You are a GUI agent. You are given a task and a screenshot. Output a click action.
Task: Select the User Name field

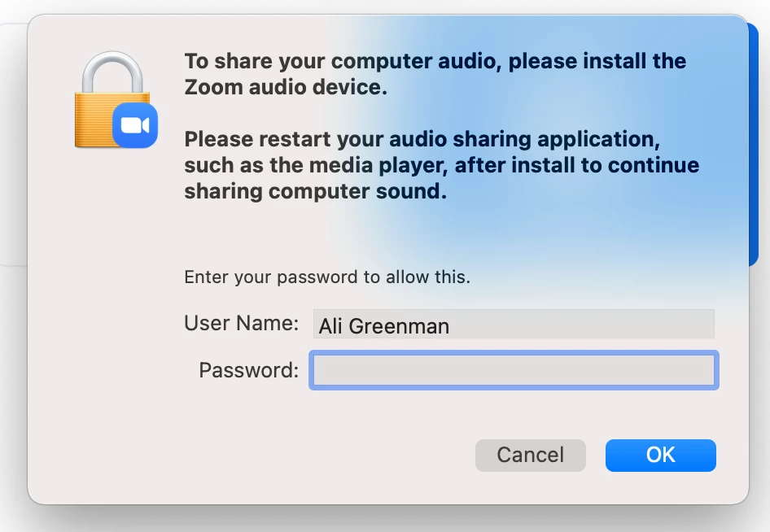click(x=514, y=324)
